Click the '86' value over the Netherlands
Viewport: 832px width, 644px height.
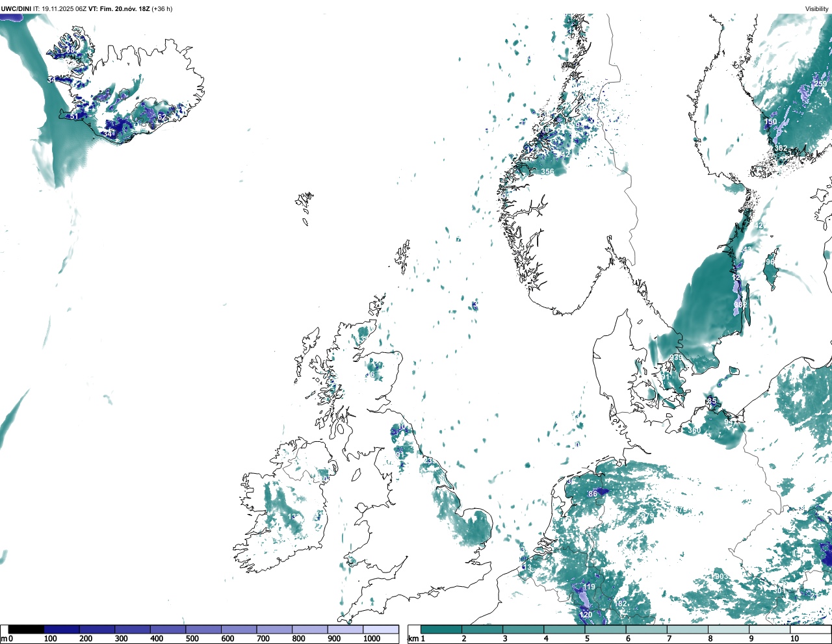click(593, 495)
